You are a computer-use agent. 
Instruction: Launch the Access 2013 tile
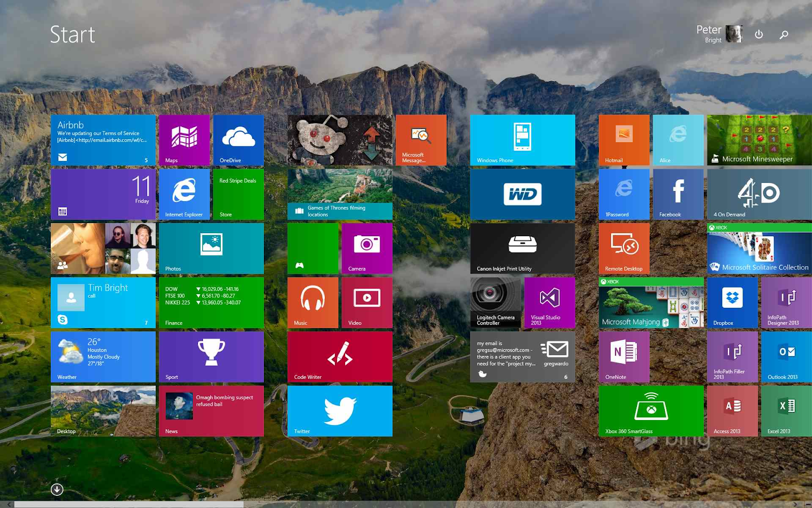click(x=732, y=411)
